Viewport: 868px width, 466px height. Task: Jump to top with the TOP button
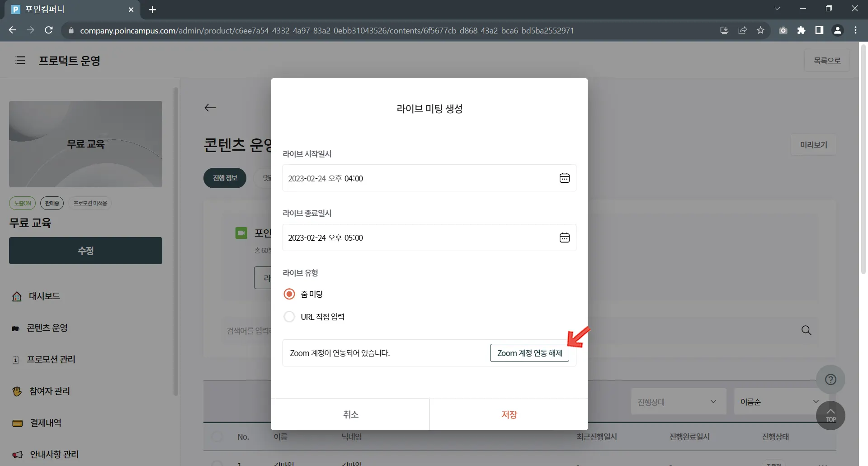830,415
